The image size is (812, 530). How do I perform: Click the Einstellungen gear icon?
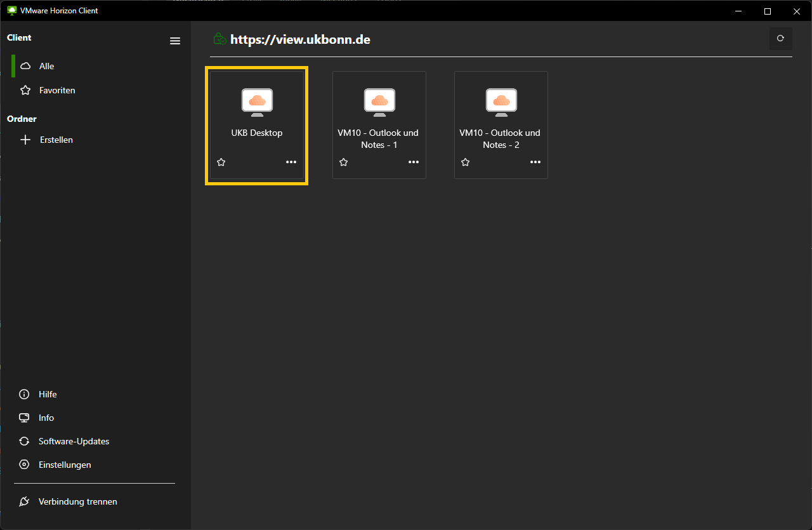pos(24,465)
